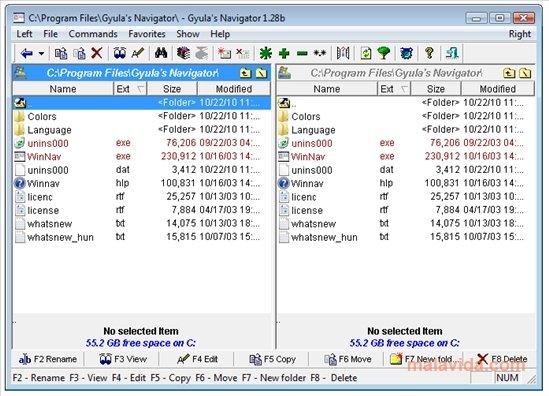Click the *.* filter toolbar icon
Screen dimensions: 549x396
tap(320, 54)
